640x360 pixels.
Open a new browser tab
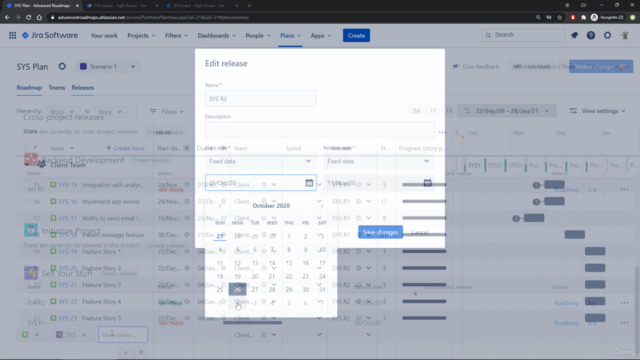click(x=249, y=6)
